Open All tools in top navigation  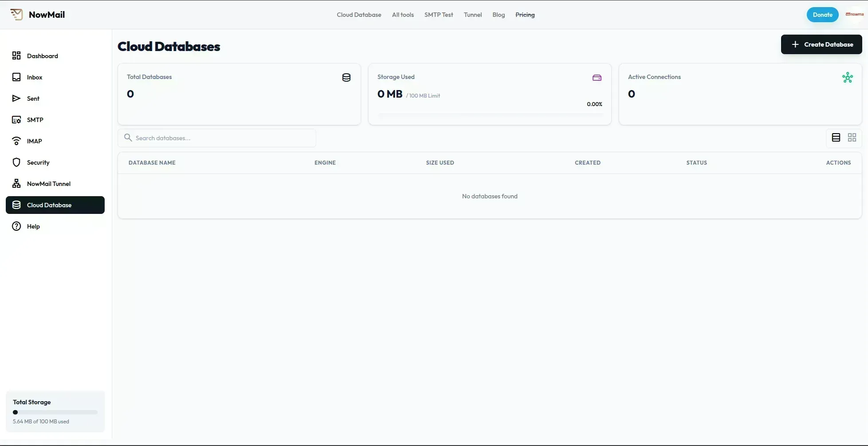tap(403, 15)
